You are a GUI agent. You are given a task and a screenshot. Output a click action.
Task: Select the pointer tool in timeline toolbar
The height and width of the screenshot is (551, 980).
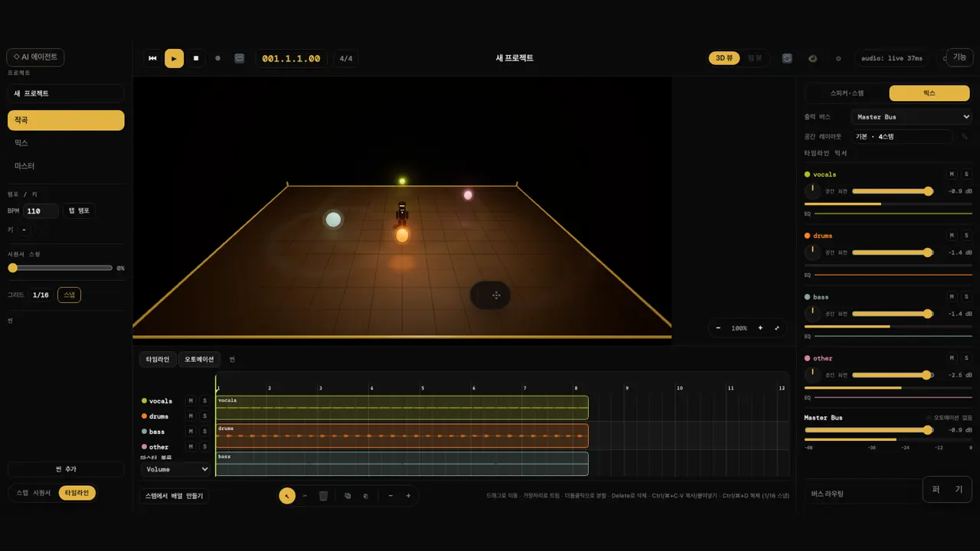pos(287,496)
